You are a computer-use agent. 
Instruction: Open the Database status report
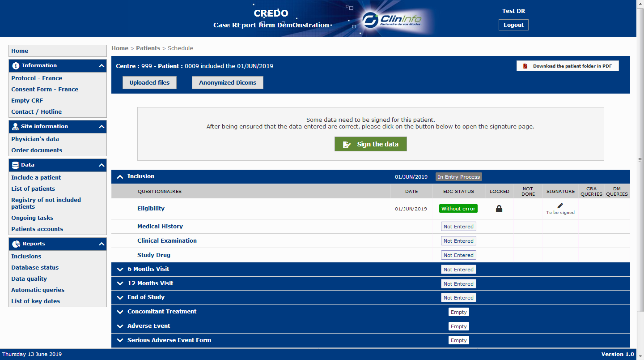coord(35,268)
